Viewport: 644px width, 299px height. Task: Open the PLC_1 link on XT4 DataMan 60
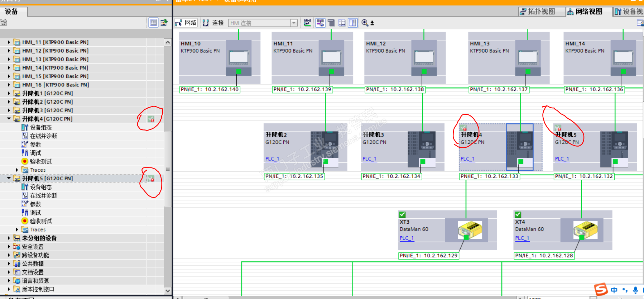coord(522,238)
